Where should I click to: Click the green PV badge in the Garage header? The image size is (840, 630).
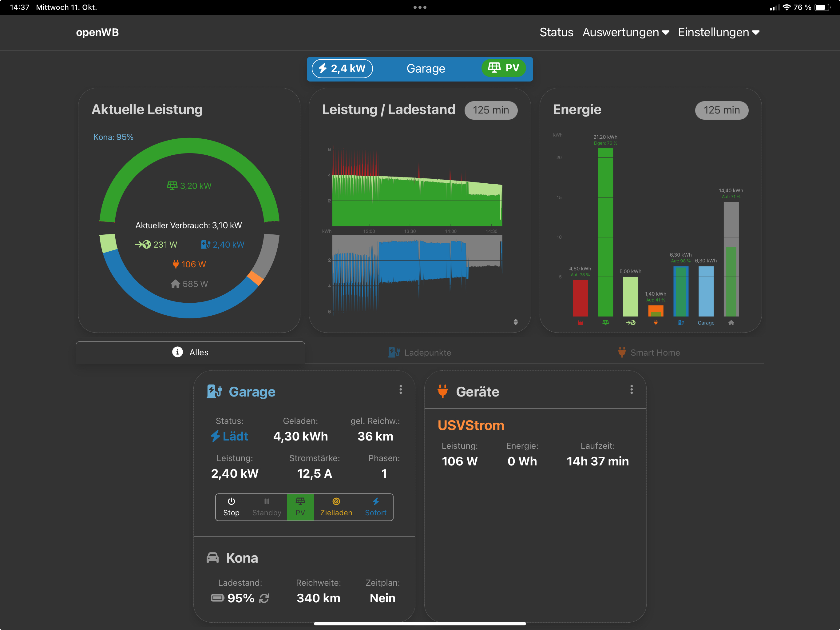pyautogui.click(x=504, y=68)
